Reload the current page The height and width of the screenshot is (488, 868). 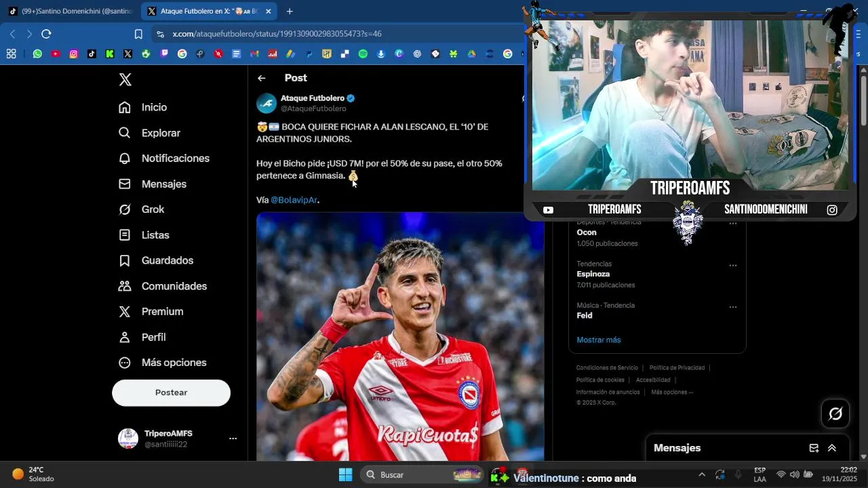point(46,34)
